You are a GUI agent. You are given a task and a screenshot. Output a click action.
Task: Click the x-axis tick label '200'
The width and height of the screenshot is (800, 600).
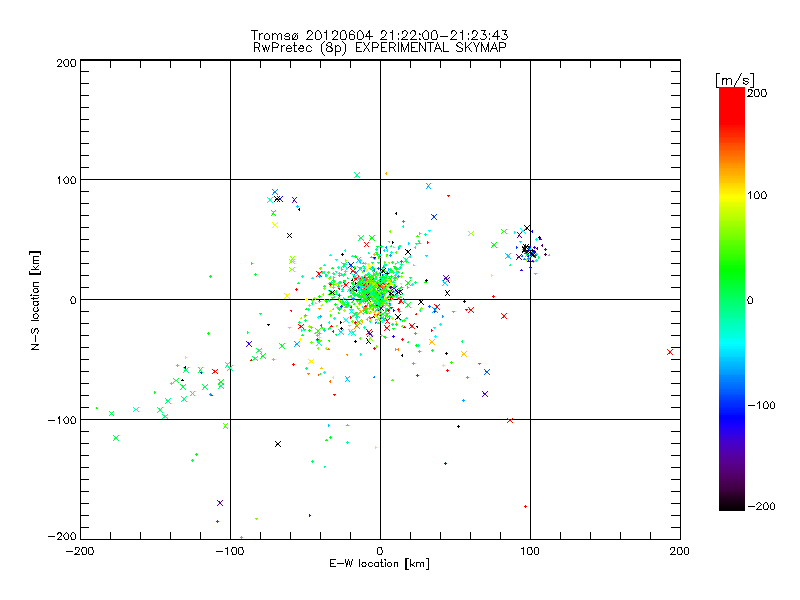pos(680,551)
